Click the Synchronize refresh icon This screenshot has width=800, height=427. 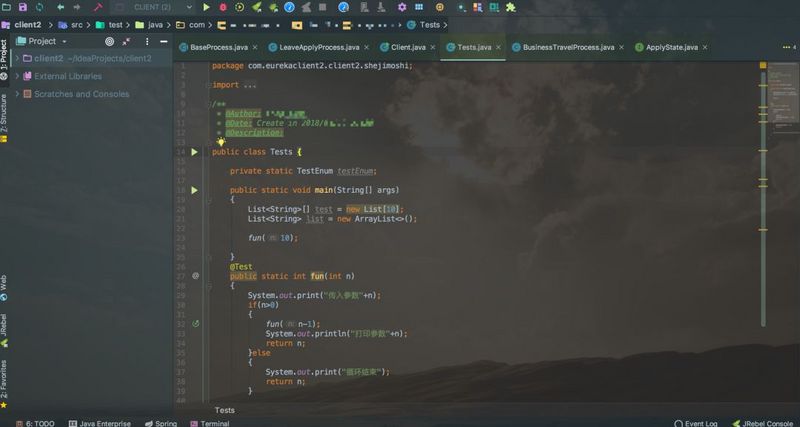coord(39,7)
